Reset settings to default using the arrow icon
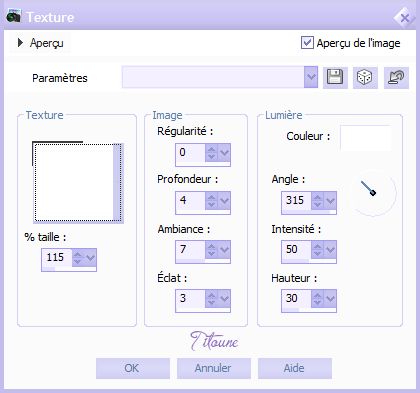 point(396,77)
